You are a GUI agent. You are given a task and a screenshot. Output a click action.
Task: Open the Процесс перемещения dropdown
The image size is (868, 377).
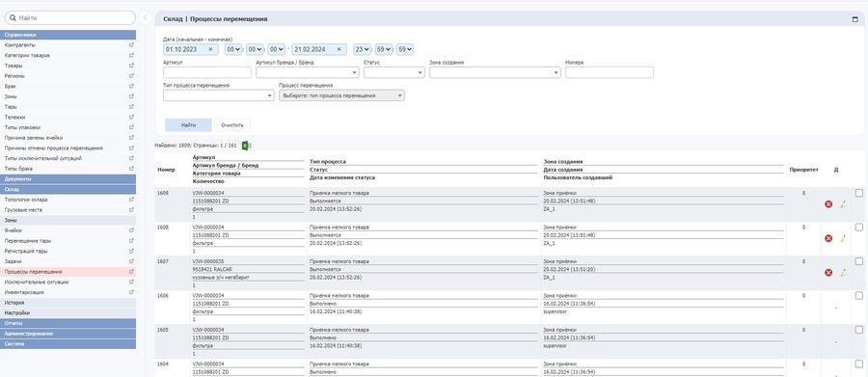341,95
